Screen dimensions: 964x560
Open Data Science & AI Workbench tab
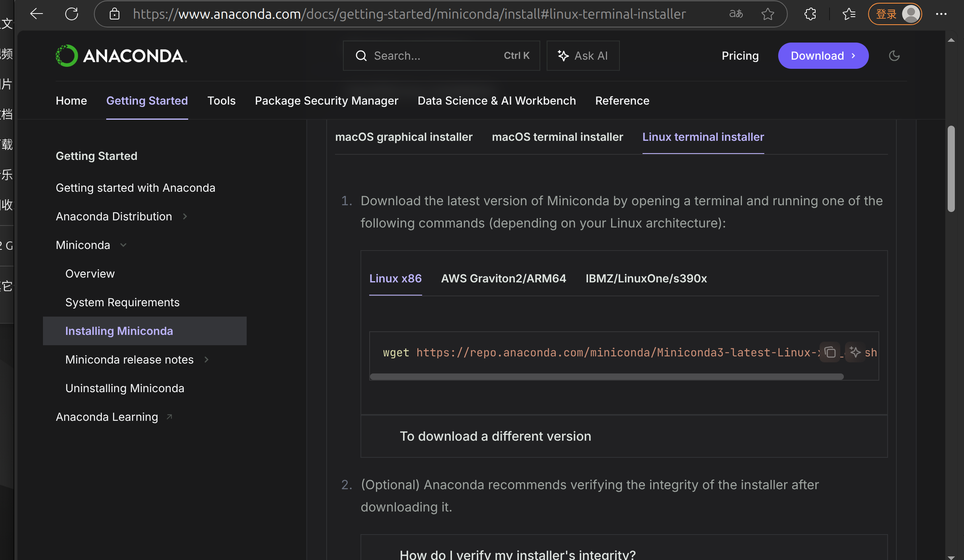(497, 101)
